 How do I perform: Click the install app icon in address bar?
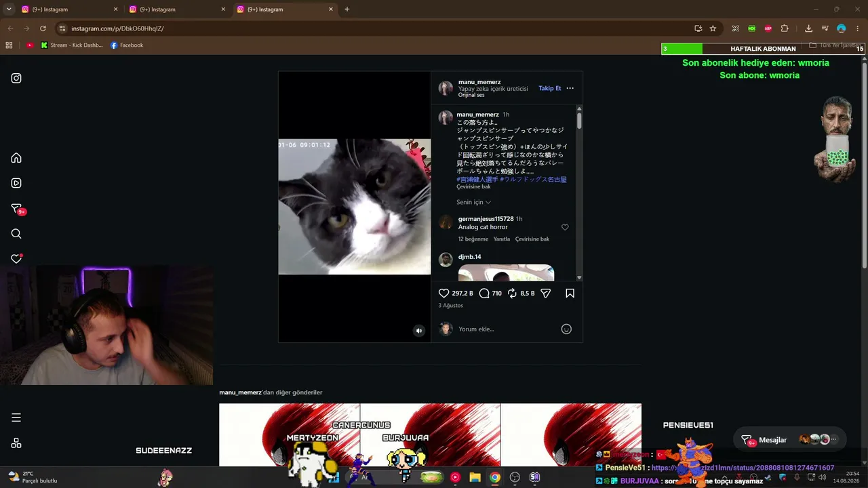698,28
